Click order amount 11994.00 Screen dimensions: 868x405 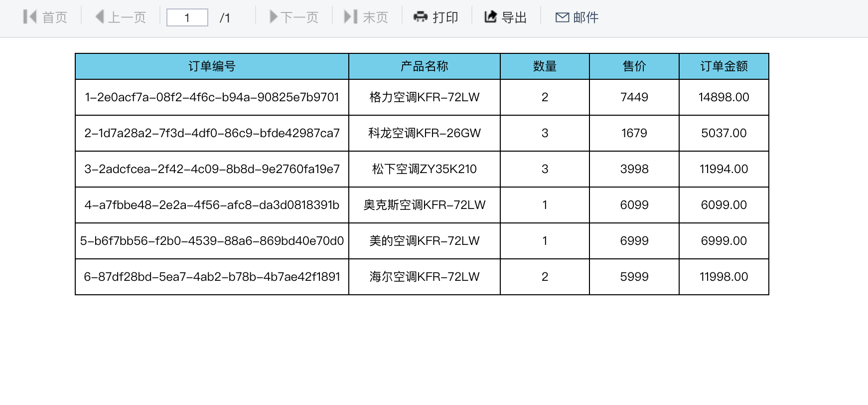click(x=724, y=169)
